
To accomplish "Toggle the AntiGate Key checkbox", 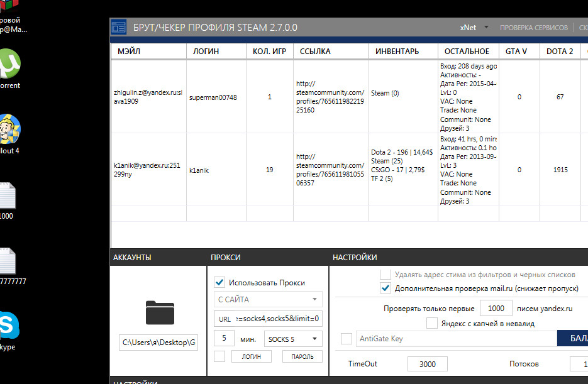I will coord(346,338).
